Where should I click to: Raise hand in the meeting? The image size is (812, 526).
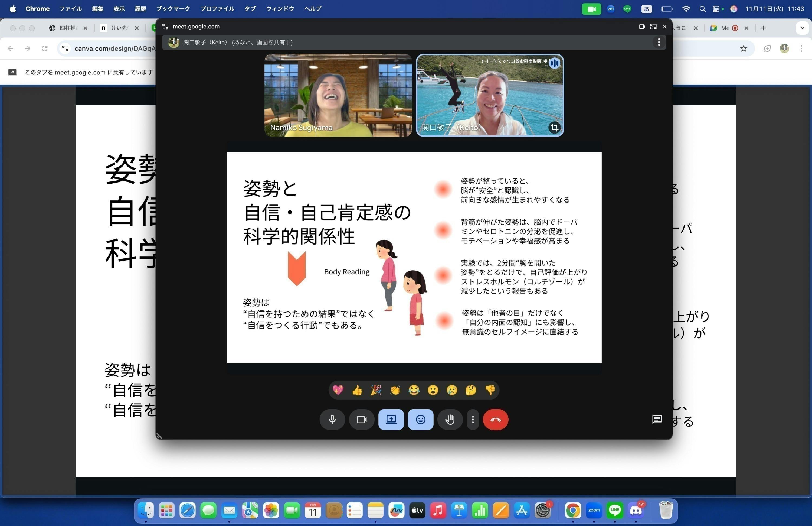(x=450, y=420)
